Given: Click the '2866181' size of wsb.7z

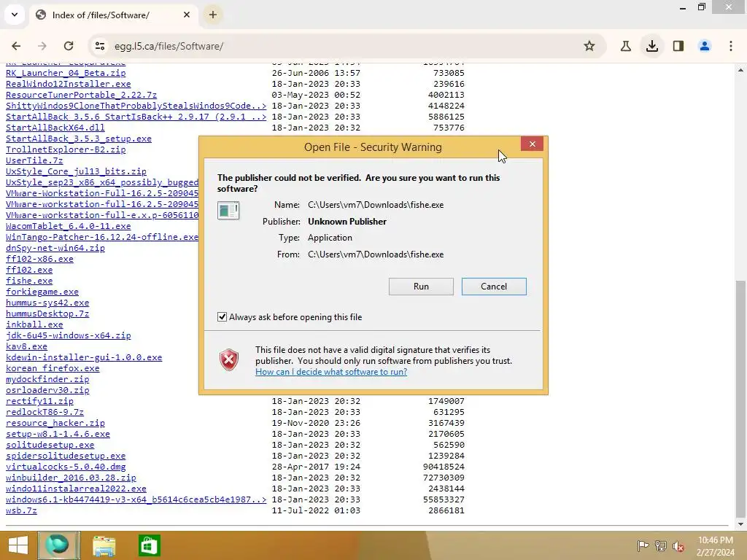Looking at the screenshot, I should (446, 510).
